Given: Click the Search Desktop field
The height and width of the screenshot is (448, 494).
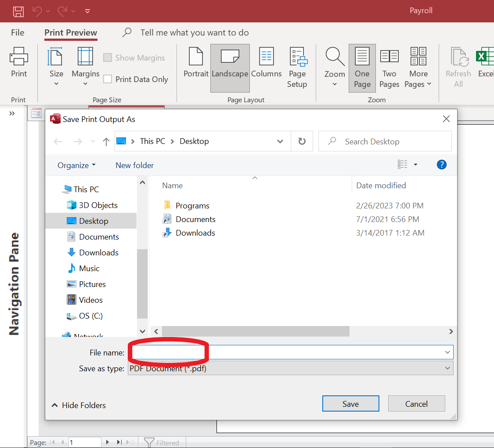Looking at the screenshot, I should pos(385,141).
